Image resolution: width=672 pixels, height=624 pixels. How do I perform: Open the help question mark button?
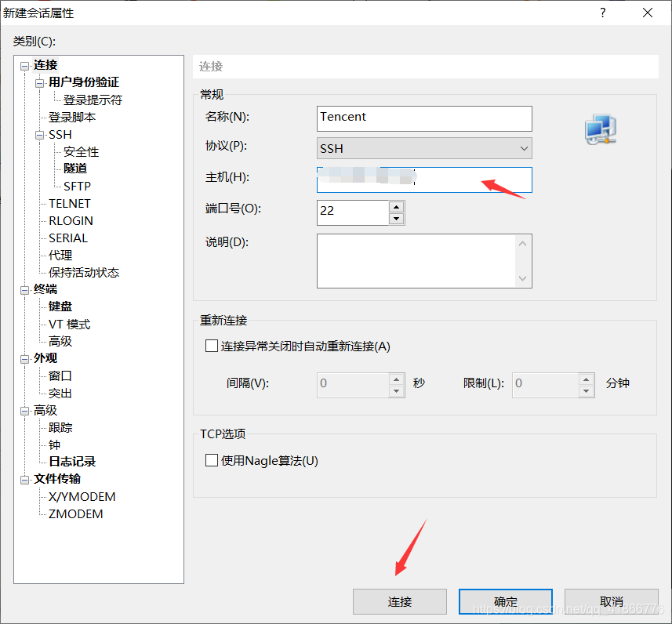tap(602, 13)
